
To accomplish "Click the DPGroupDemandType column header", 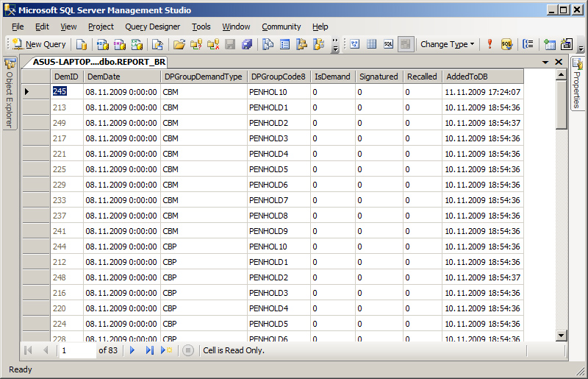I will click(x=203, y=77).
